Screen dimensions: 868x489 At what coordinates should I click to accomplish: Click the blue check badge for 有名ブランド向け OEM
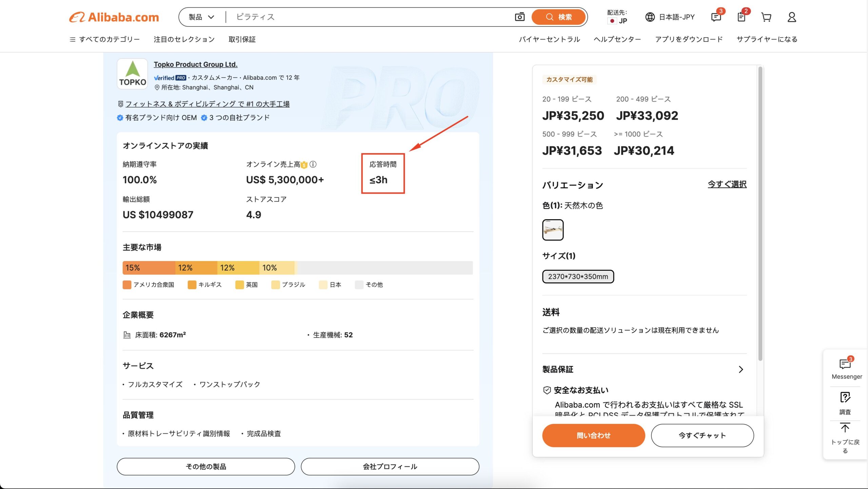click(x=120, y=118)
